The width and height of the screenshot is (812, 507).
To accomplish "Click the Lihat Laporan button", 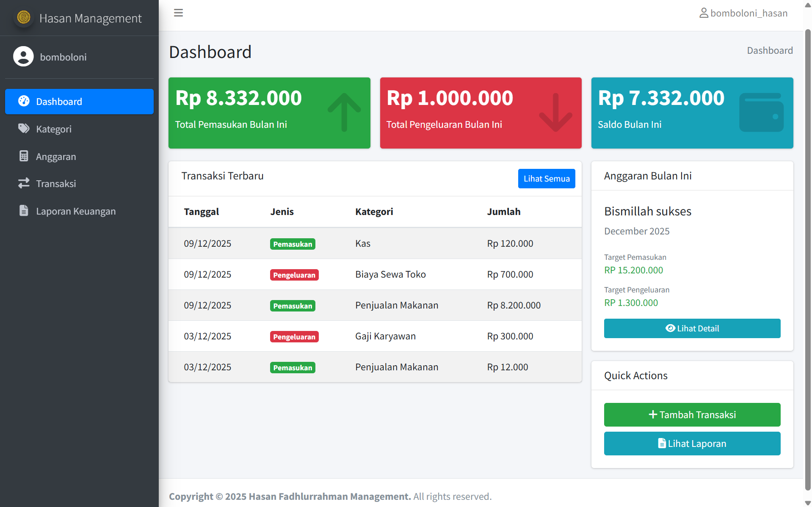I will point(692,444).
